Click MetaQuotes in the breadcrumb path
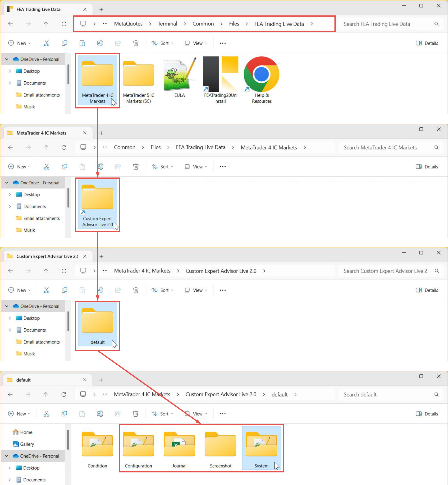The height and width of the screenshot is (485, 448). [128, 24]
